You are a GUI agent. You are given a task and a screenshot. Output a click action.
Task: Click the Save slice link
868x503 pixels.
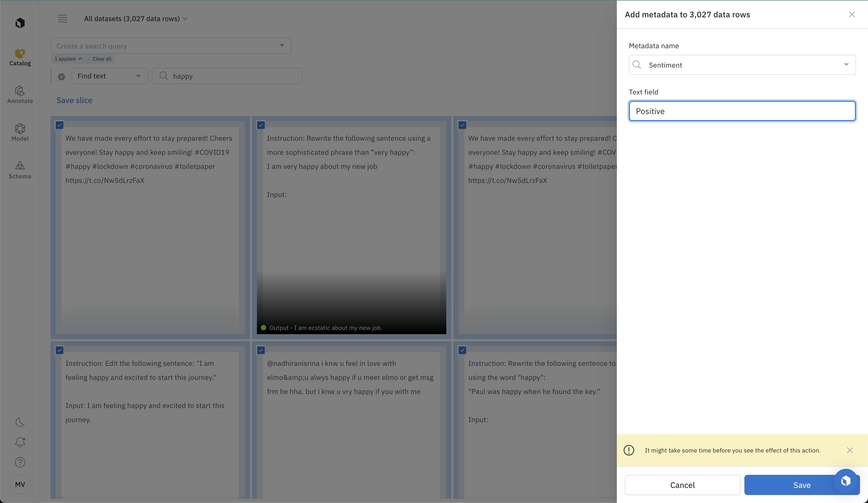click(74, 100)
